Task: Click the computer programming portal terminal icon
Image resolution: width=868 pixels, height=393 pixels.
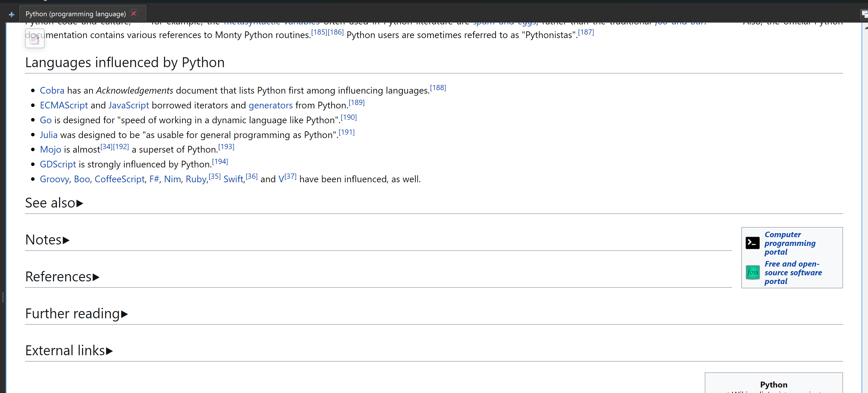Action: pos(752,243)
